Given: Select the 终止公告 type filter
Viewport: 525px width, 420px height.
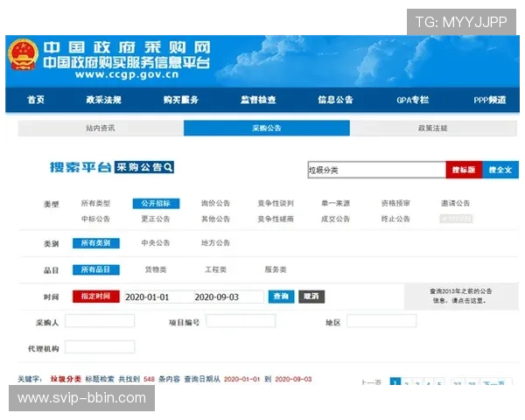Looking at the screenshot, I should tap(395, 219).
